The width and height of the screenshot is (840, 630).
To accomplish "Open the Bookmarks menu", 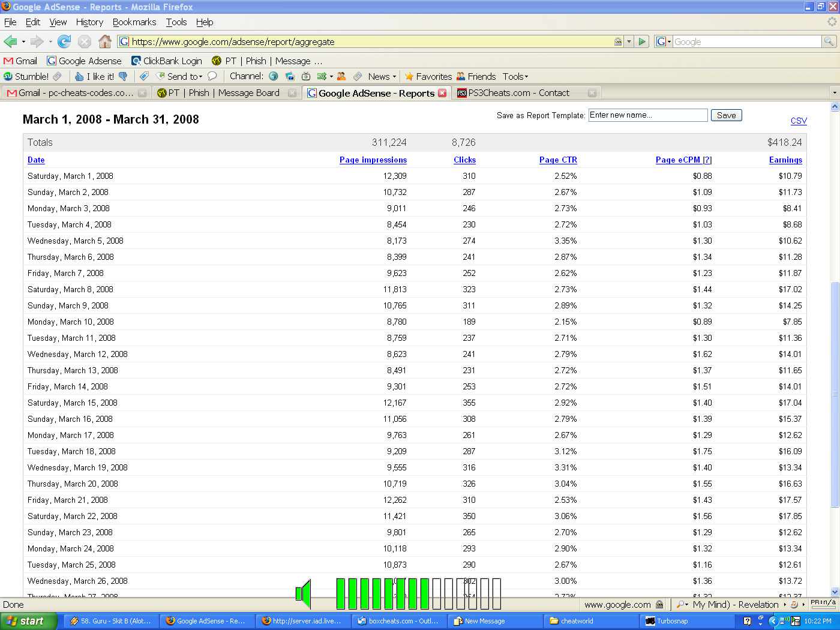I will click(134, 22).
